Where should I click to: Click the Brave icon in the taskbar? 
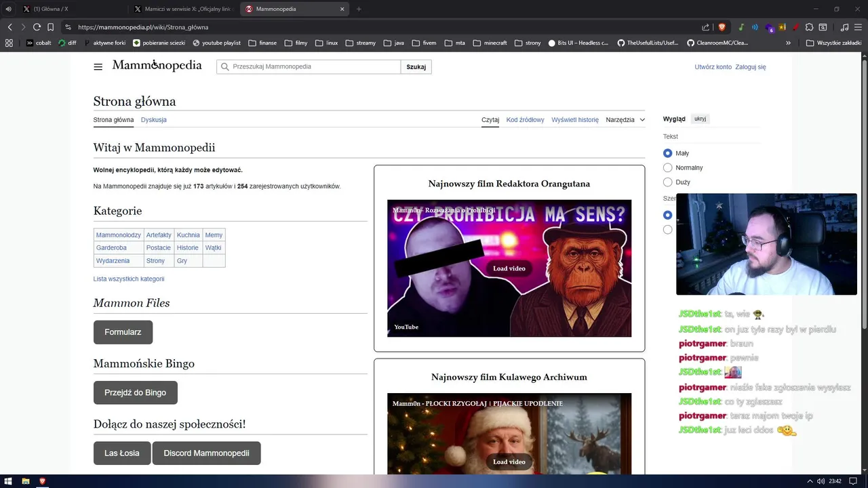pos(42,481)
